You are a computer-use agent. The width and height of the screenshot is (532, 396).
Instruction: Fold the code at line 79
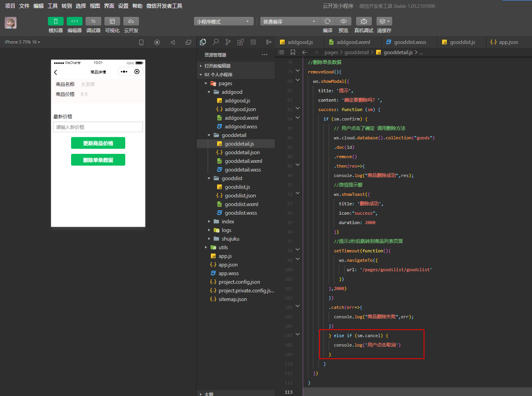[298, 71]
